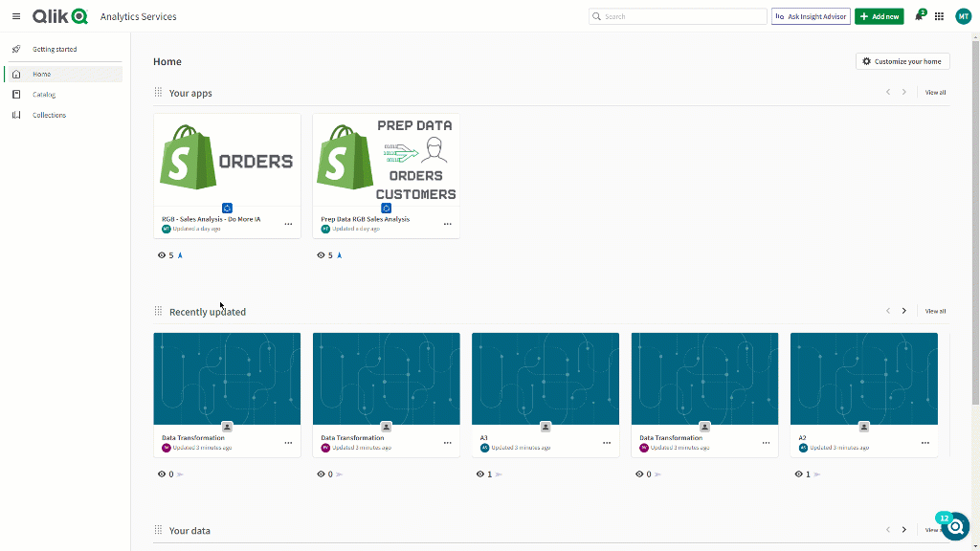This screenshot has width=980, height=551.
Task: Open options menu for RGB - Sales Analysis app
Action: (x=289, y=224)
